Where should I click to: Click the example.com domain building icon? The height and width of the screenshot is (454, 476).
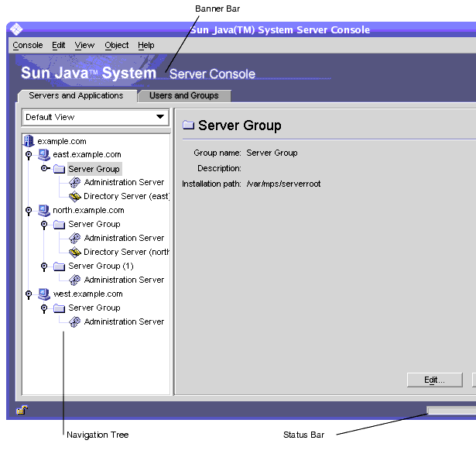click(x=29, y=141)
